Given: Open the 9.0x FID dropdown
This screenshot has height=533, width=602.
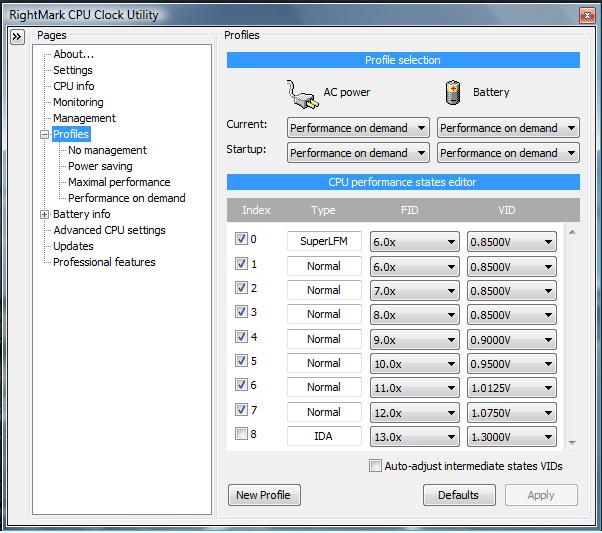Looking at the screenshot, I should coord(415,339).
